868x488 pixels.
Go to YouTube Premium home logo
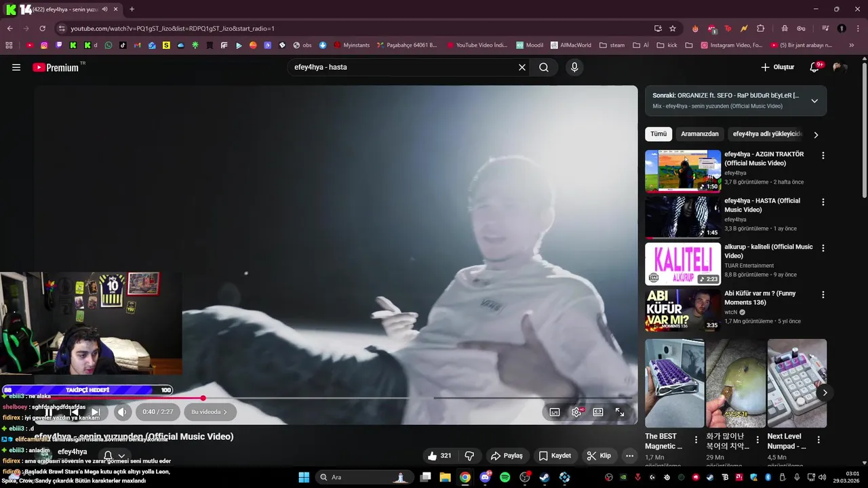[55, 67]
